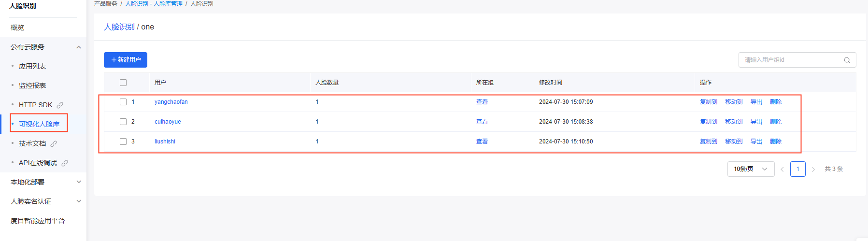
Task: Click link icon beside 技术文档
Action: (x=54, y=143)
